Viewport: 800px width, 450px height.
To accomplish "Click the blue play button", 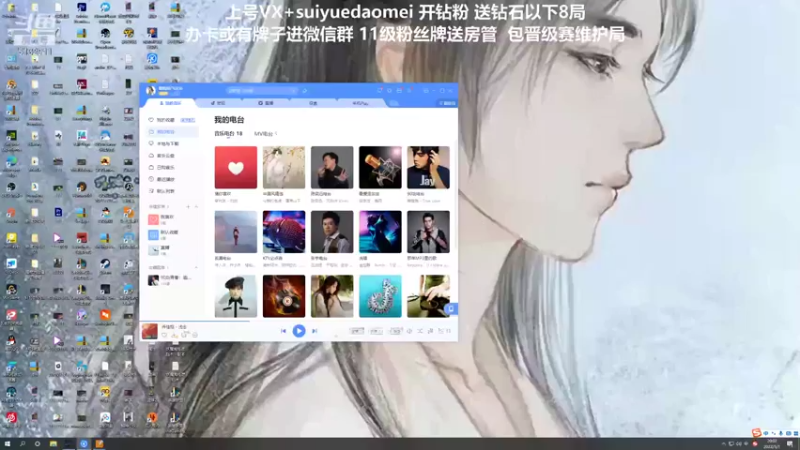I will tap(299, 331).
